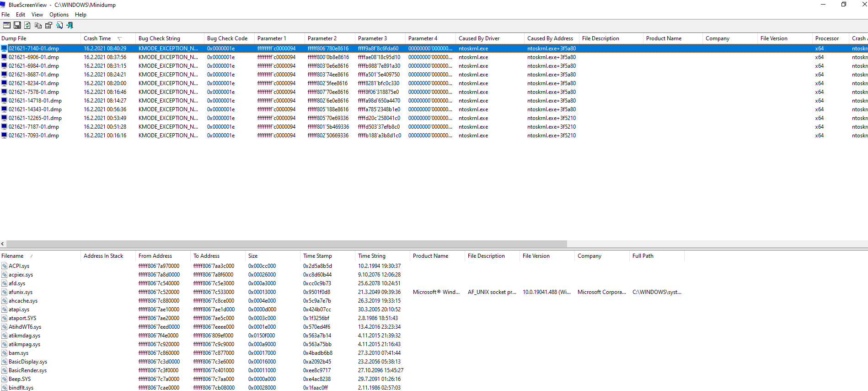Click the Exit door toolbar icon
The width and height of the screenshot is (868, 391).
coord(70,25)
